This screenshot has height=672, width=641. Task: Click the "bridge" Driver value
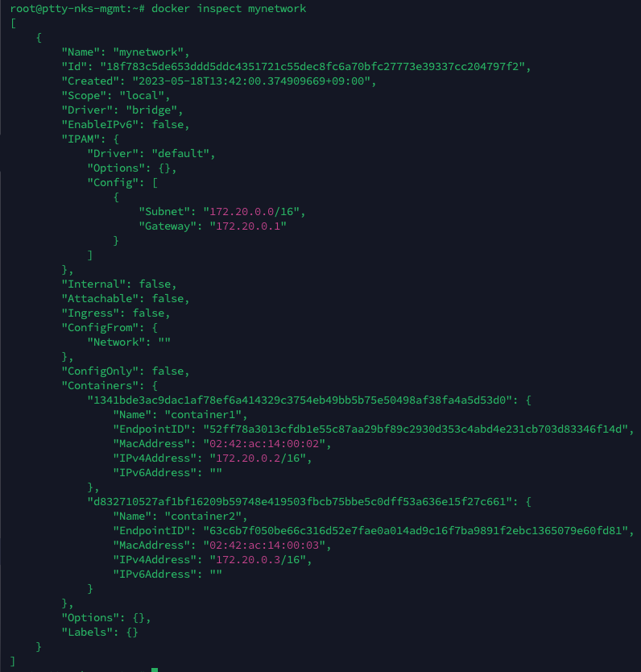pos(151,110)
